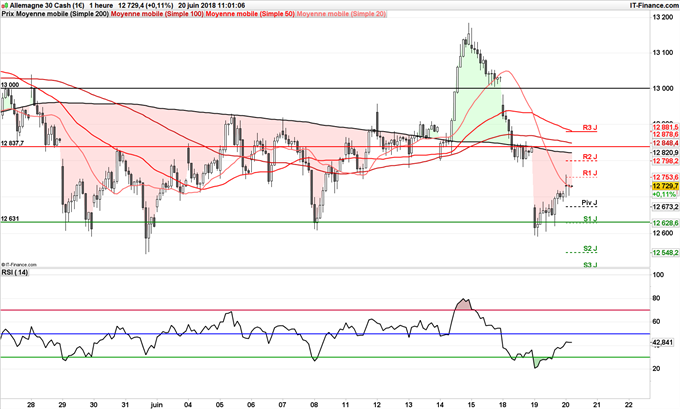Click the 20 juin 2018 11:01:06 timestamp
Screen dimensions: 680x409
click(211, 6)
